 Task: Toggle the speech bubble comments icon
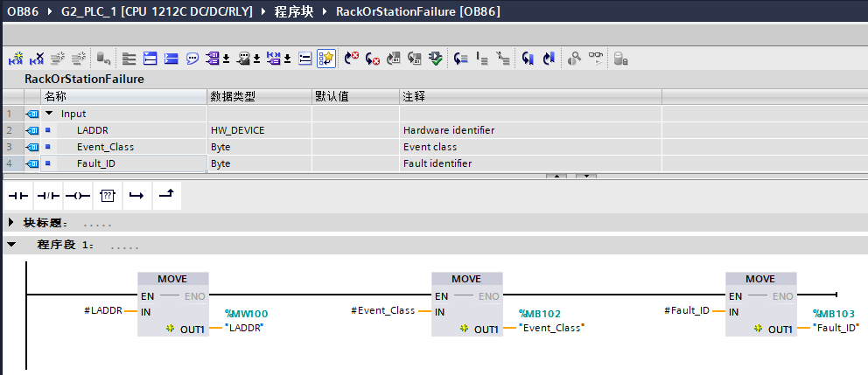[x=192, y=59]
